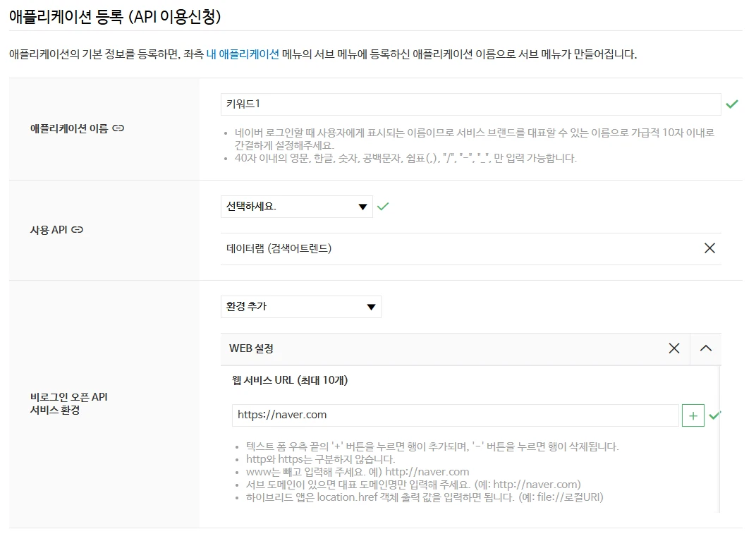Click the 애플리케이션 이름 label

click(x=69, y=128)
